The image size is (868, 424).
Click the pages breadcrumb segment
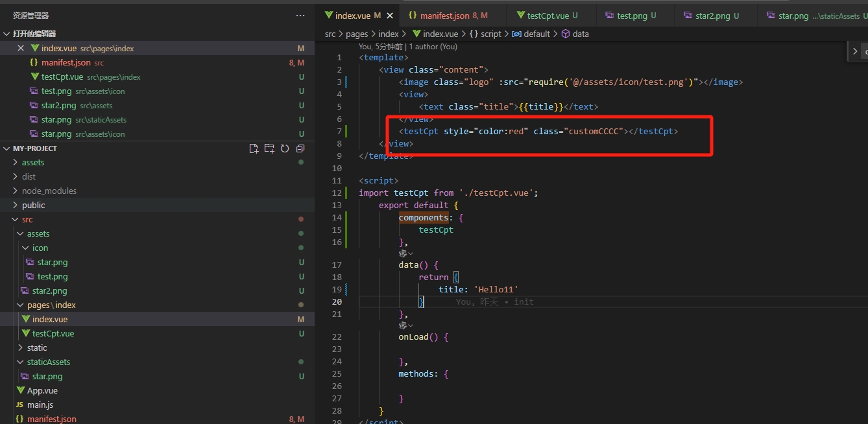[x=357, y=34]
